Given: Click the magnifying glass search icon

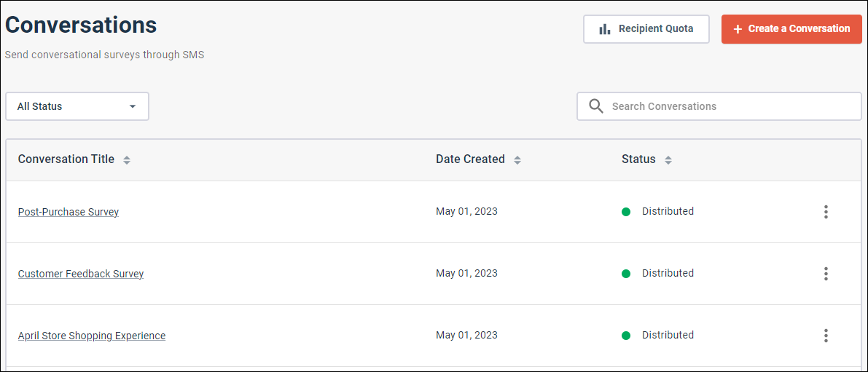Looking at the screenshot, I should coord(596,106).
